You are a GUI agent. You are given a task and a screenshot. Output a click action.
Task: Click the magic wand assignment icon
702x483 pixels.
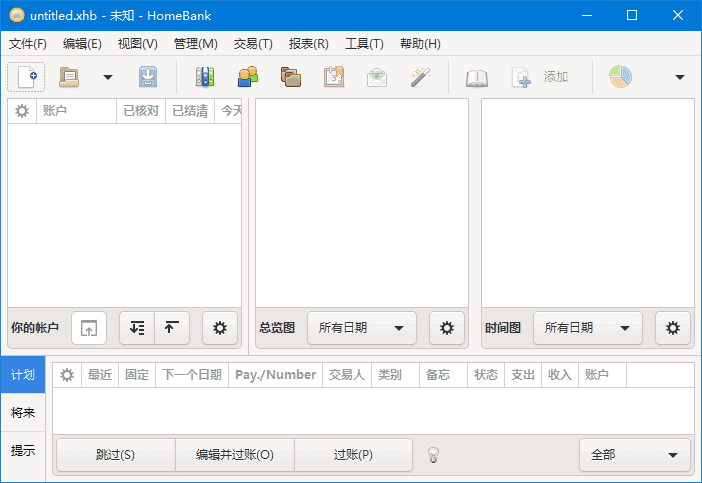click(x=420, y=77)
